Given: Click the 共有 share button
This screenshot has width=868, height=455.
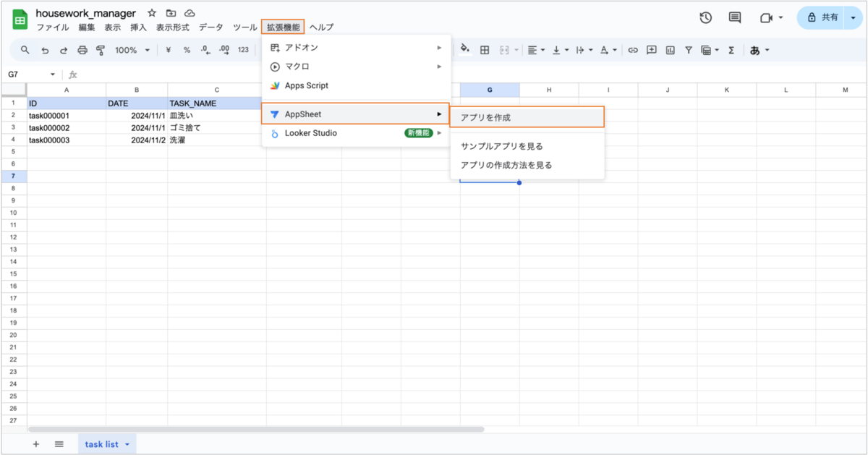Looking at the screenshot, I should click(820, 18).
